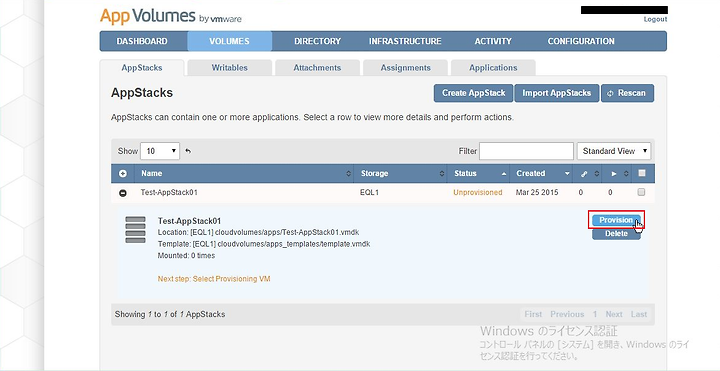This screenshot has width=720, height=371.
Task: Sort table by Status column
Action: click(478, 174)
